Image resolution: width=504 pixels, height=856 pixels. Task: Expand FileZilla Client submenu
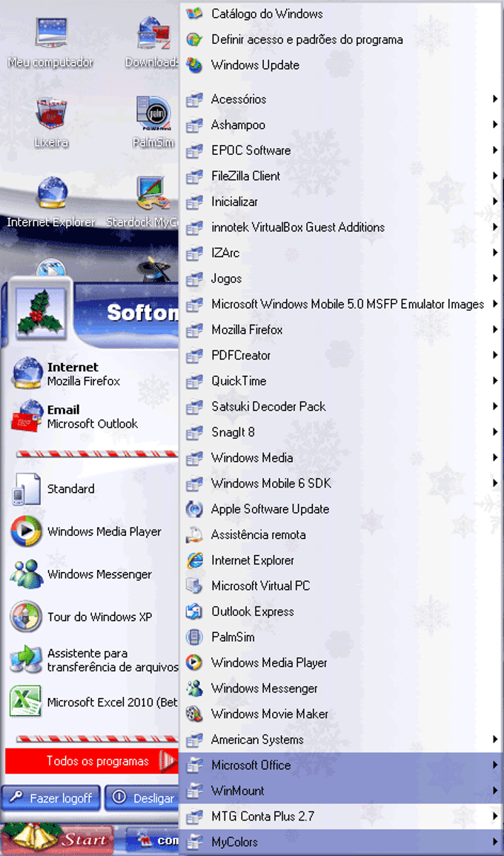pos(341,176)
